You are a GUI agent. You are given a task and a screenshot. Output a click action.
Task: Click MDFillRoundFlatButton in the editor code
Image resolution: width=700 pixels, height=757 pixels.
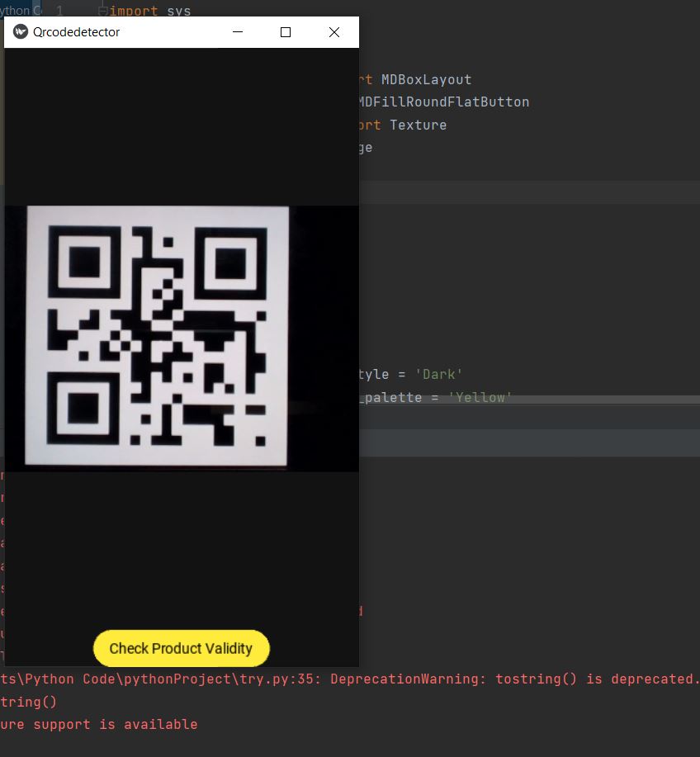pyautogui.click(x=443, y=102)
